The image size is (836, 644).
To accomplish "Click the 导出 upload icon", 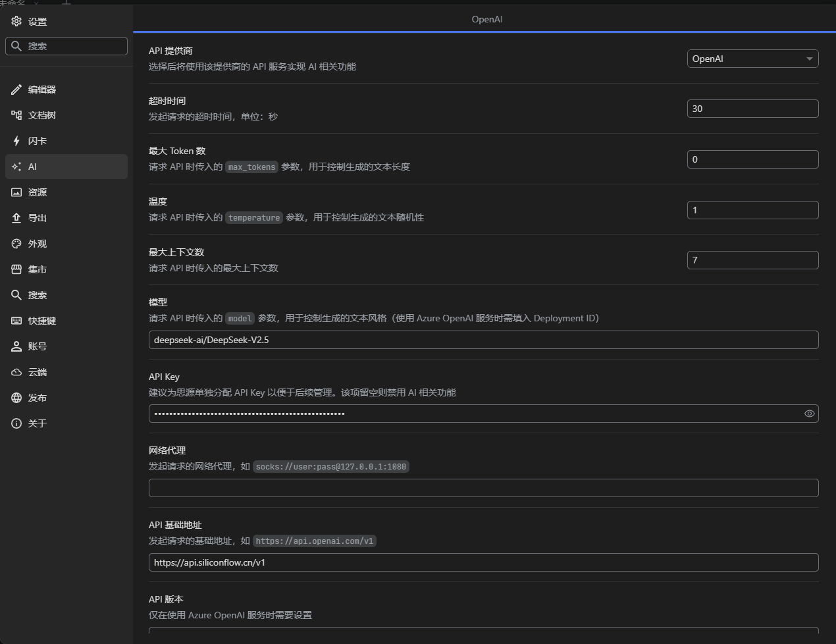I will (16, 218).
